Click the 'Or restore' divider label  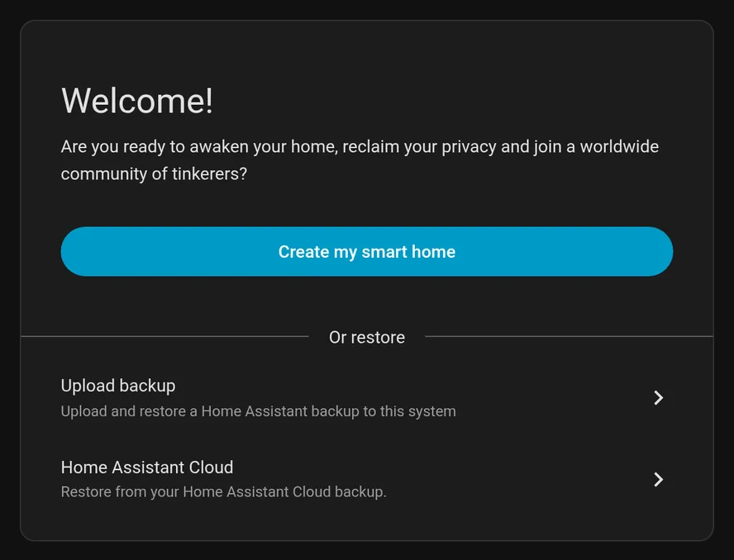click(366, 337)
